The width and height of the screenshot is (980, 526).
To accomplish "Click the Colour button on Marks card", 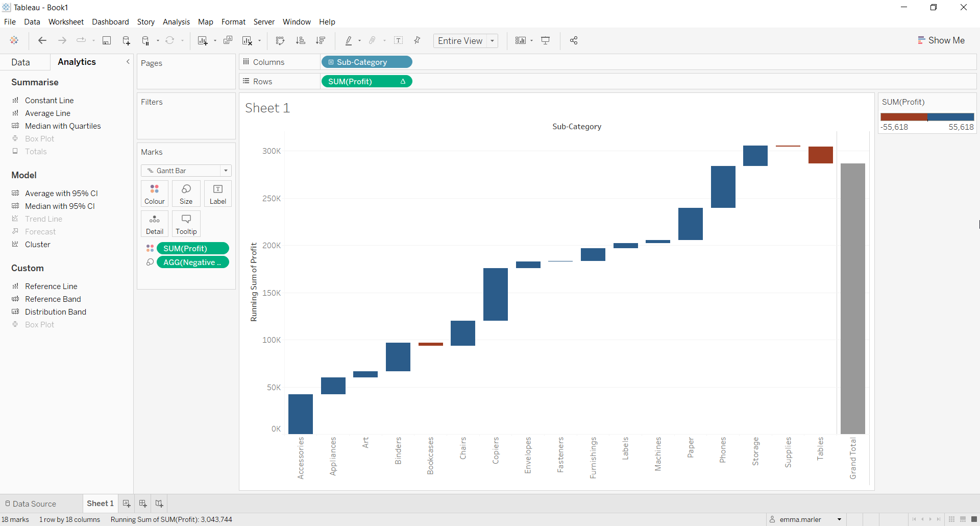I will click(x=155, y=194).
